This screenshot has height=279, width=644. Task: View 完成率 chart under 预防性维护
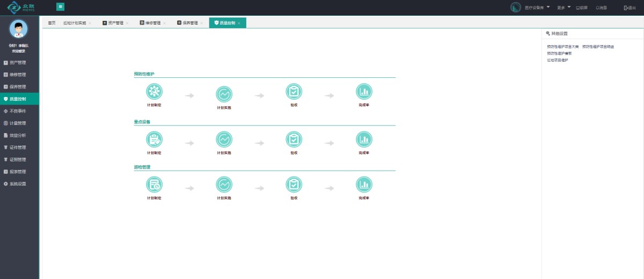pos(364,92)
